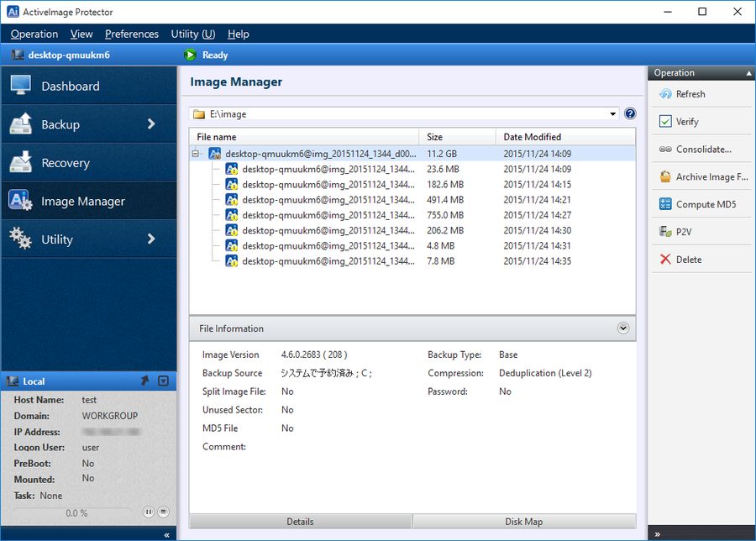Click the green Ready status icon
Screen dimensions: 756x541
click(x=190, y=55)
